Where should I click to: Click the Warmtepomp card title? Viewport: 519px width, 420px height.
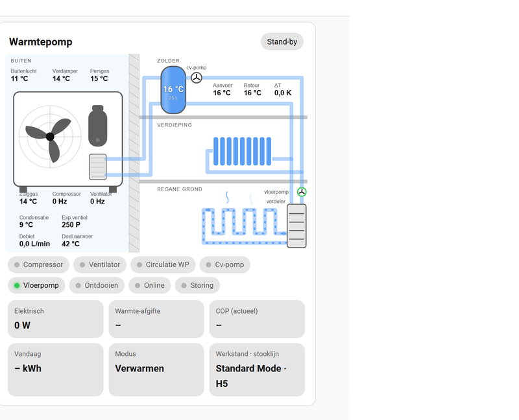pyautogui.click(x=41, y=42)
